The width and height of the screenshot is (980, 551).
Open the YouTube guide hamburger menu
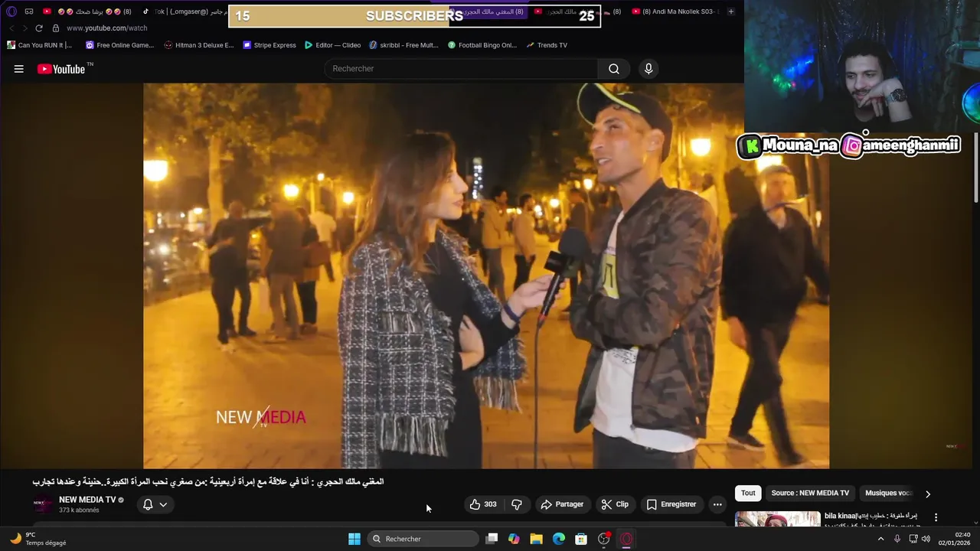click(x=18, y=69)
